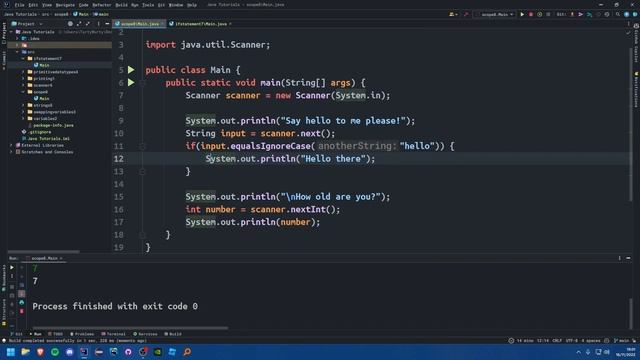640x360 pixels.
Task: Open the Refactor menu
Action: point(102,5)
